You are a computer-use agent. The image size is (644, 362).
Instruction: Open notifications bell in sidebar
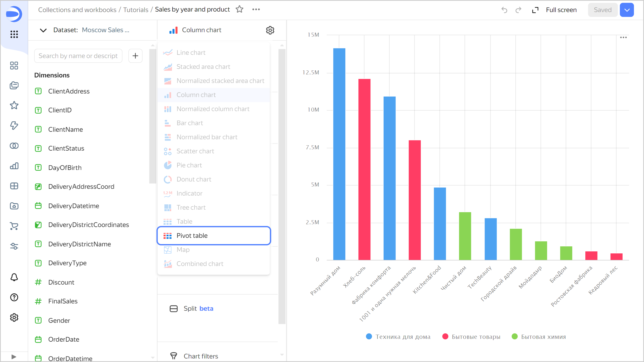[14, 277]
